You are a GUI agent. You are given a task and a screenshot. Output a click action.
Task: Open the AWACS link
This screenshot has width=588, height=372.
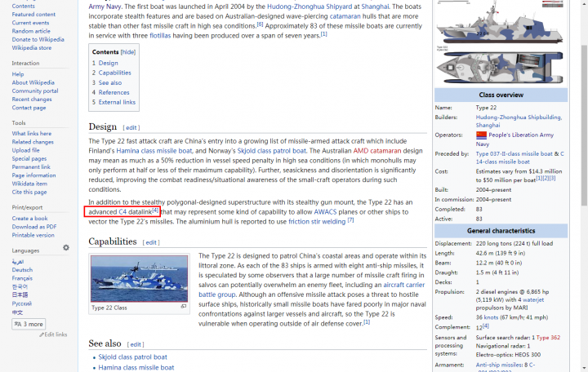[325, 211]
